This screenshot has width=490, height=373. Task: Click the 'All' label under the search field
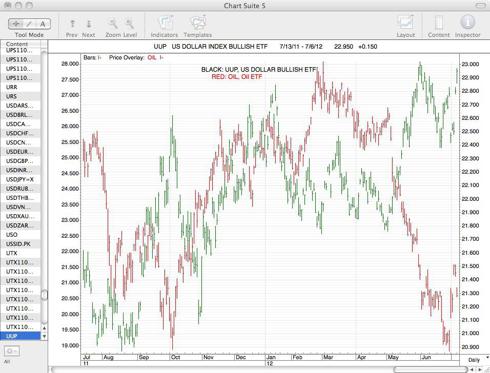point(7,362)
